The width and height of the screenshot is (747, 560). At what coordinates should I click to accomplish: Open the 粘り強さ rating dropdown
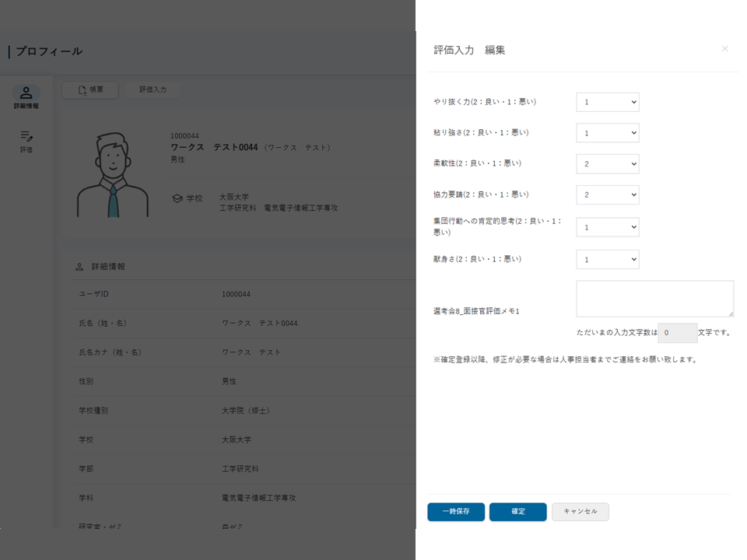[x=607, y=132]
